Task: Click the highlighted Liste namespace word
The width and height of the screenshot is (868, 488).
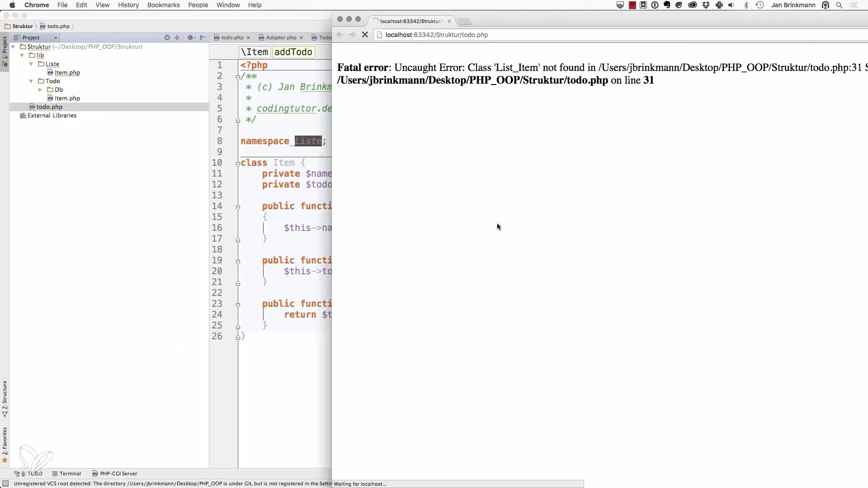Action: tap(308, 141)
